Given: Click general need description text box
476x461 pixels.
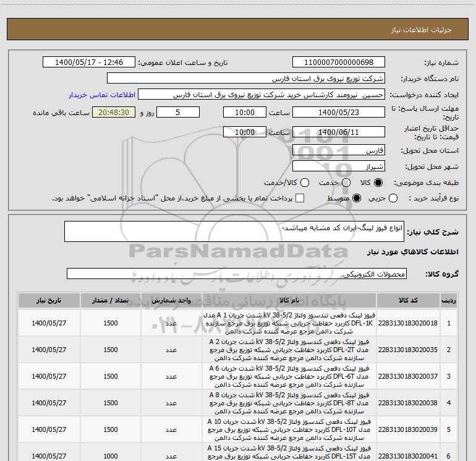Looking at the screenshot, I should (x=234, y=231).
